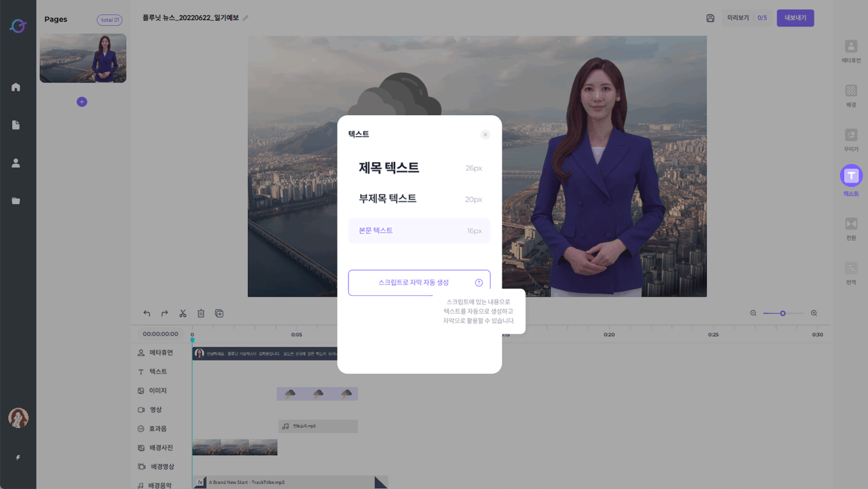Click the undo arrow icon
The height and width of the screenshot is (489, 868).
[147, 313]
